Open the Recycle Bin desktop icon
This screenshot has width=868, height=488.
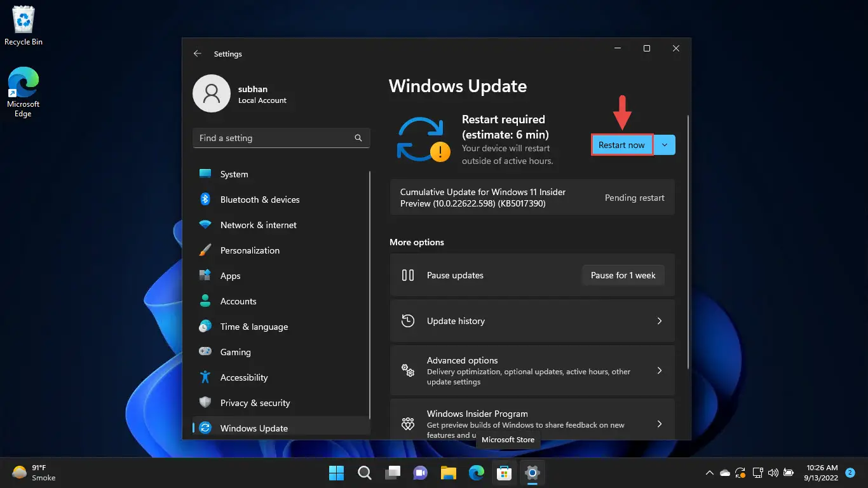point(24,26)
